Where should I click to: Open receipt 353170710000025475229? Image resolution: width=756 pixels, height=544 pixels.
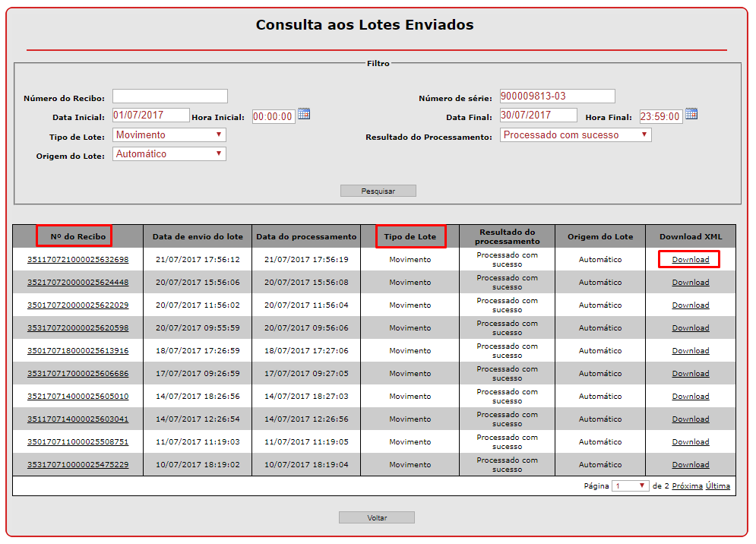(78, 465)
